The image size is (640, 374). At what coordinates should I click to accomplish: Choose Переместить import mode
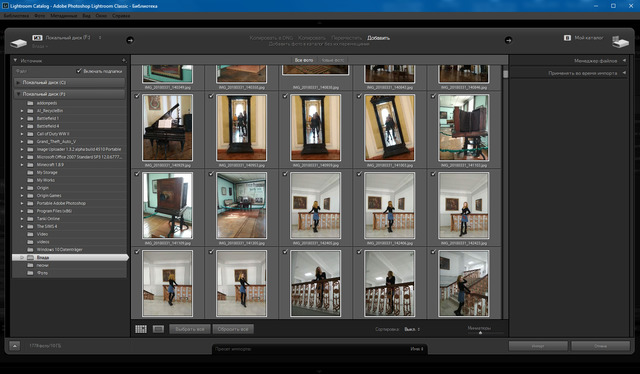tap(347, 38)
